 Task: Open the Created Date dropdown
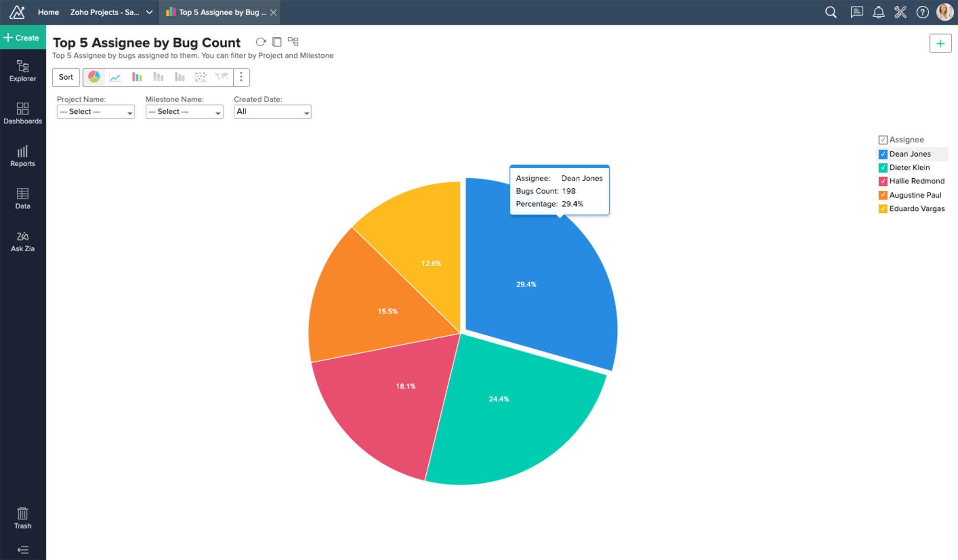click(272, 112)
